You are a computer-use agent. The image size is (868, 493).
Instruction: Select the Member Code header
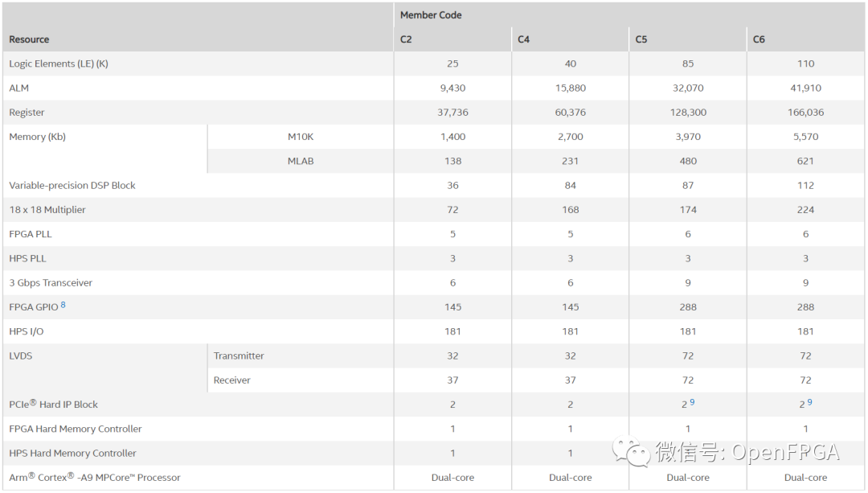pos(431,15)
